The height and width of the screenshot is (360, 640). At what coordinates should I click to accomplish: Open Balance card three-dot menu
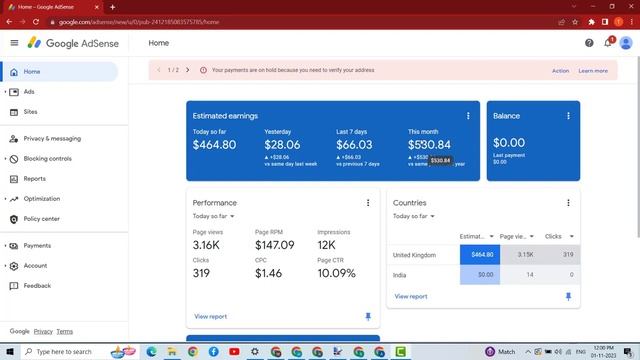568,116
